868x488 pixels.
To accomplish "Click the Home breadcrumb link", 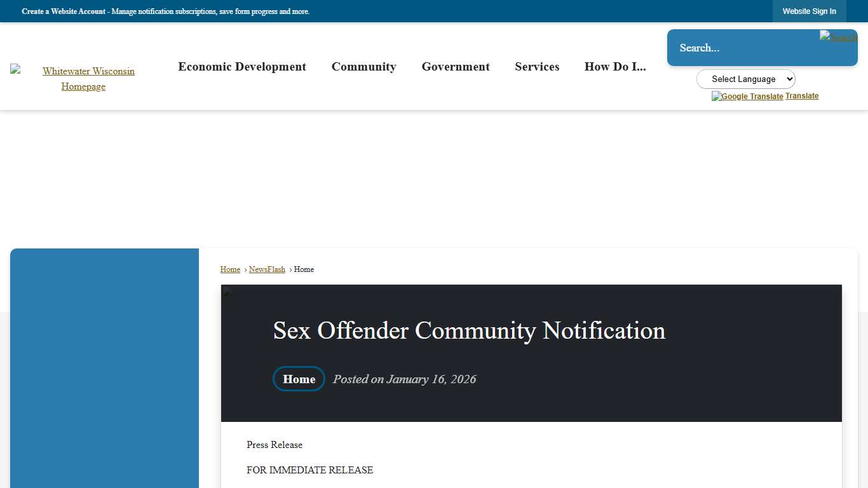I will pyautogui.click(x=230, y=269).
